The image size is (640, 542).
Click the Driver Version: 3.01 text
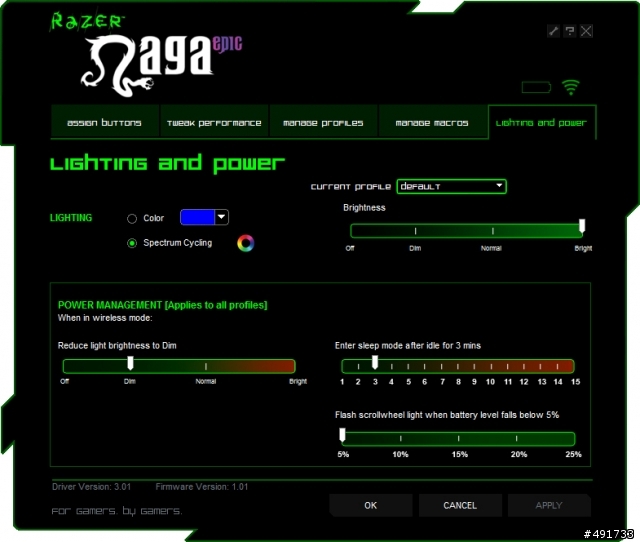click(x=91, y=486)
